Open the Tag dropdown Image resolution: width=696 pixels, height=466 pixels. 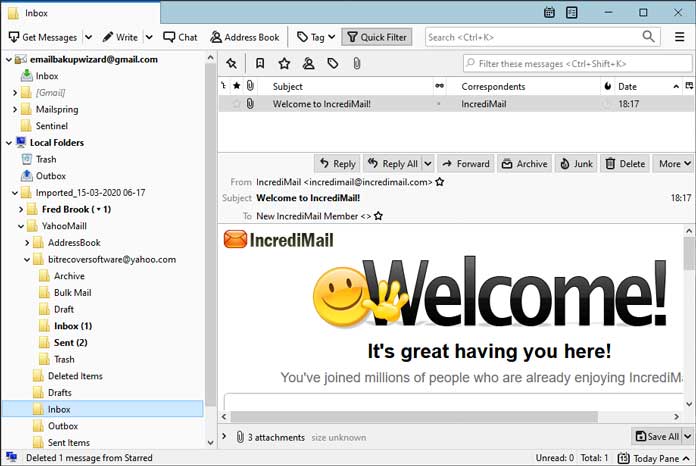point(316,37)
